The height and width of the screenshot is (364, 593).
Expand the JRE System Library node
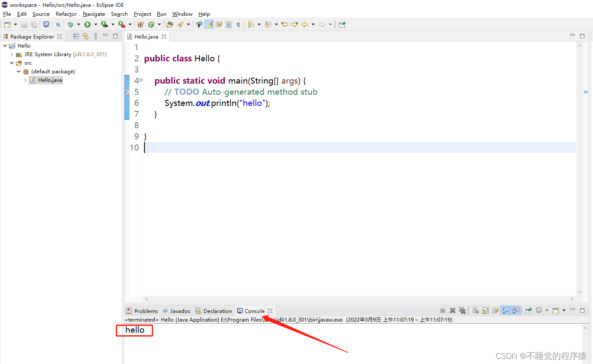click(x=12, y=54)
